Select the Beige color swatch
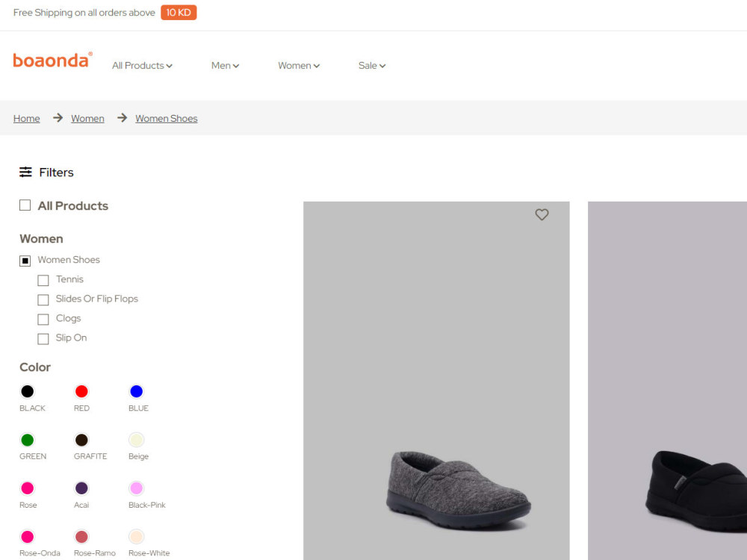The image size is (747, 560). click(x=136, y=440)
